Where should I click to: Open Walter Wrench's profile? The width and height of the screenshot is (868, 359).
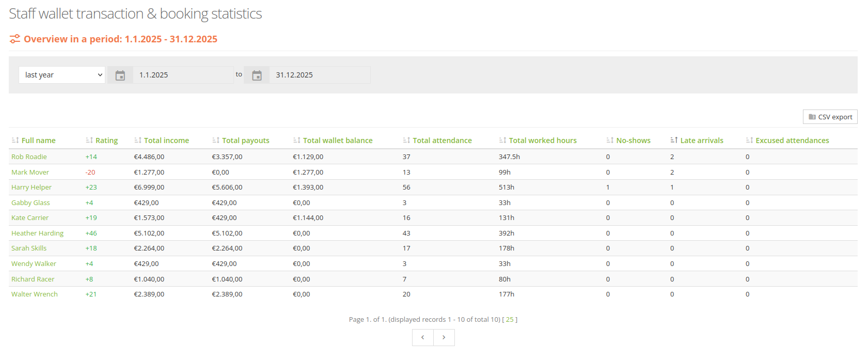coord(35,294)
